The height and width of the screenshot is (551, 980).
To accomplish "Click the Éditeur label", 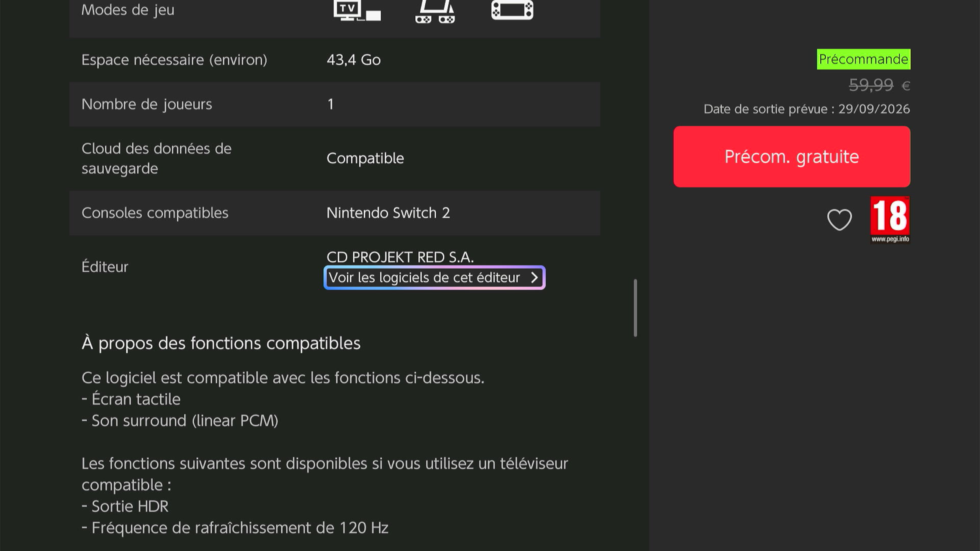I will pos(105,266).
